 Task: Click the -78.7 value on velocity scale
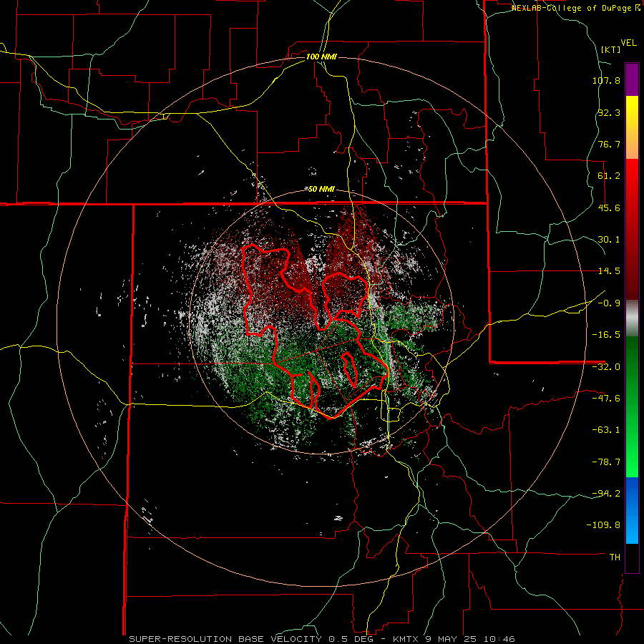[606, 462]
